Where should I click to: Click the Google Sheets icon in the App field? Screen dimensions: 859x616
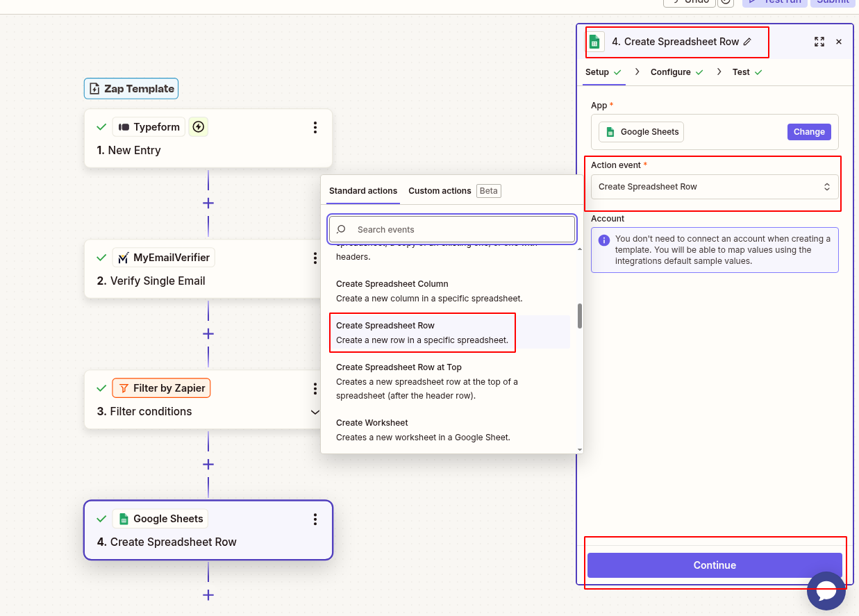click(x=612, y=132)
